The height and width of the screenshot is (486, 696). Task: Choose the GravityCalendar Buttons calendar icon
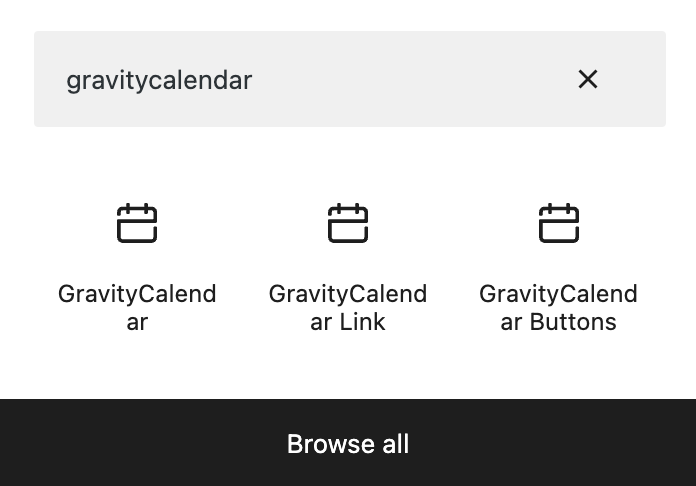pyautogui.click(x=559, y=223)
